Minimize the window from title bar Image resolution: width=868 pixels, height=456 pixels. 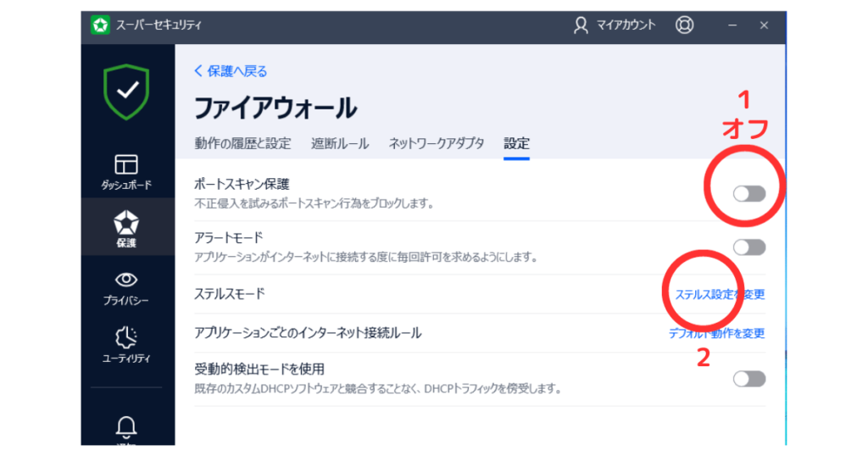tap(729, 25)
